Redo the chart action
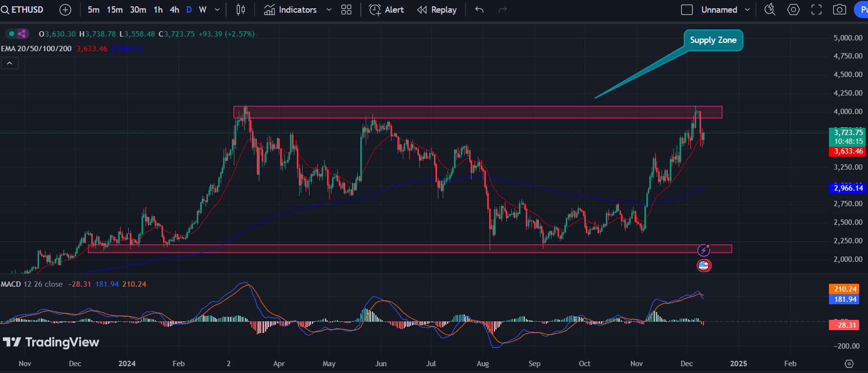 click(x=503, y=10)
